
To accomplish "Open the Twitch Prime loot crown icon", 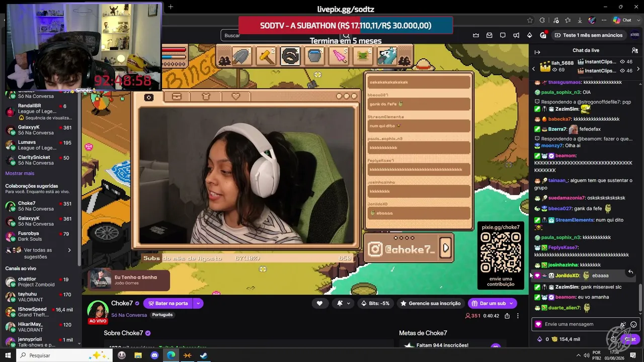I will pyautogui.click(x=476, y=35).
